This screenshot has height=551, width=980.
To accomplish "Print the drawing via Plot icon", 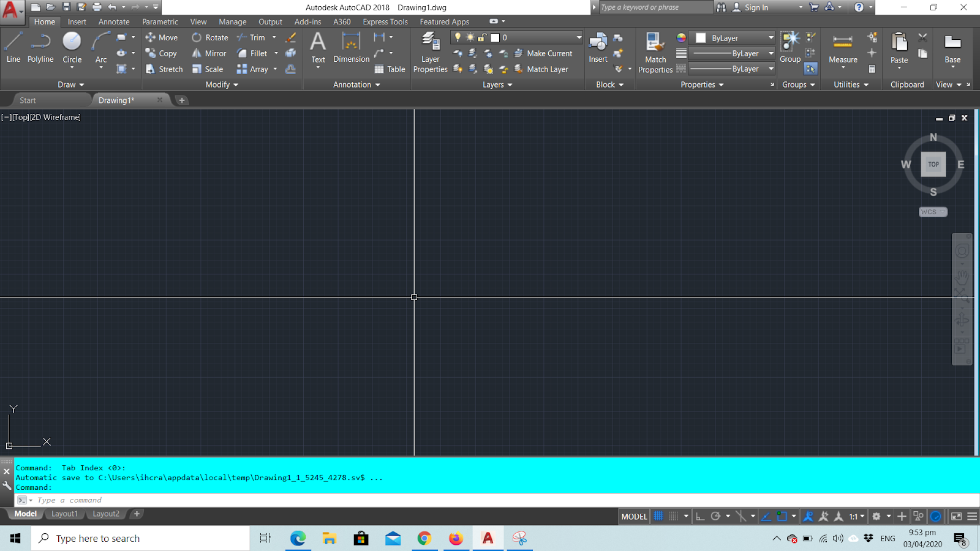I will [97, 7].
